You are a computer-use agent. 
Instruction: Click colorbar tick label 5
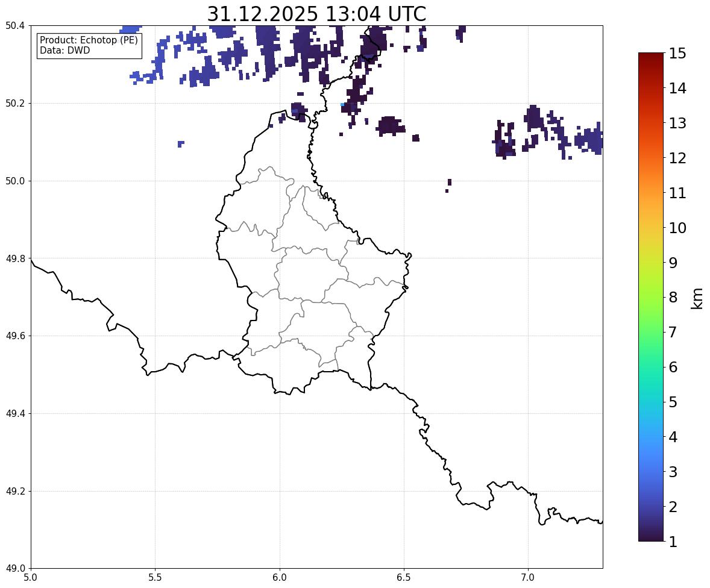[x=673, y=402]
